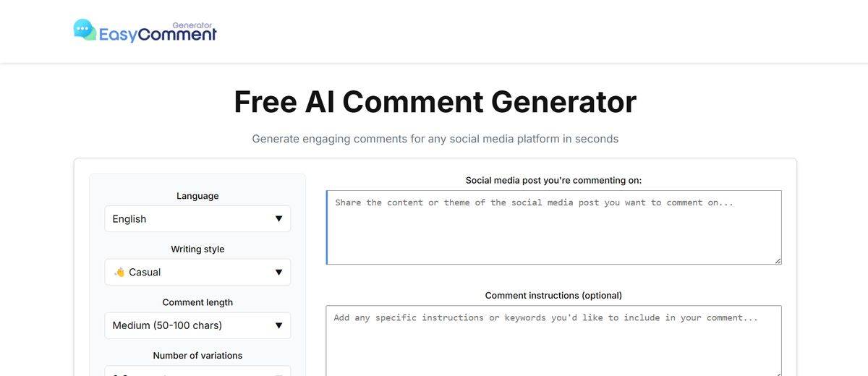Click the Comment instructions (optional) label
This screenshot has width=868, height=376.
(x=553, y=295)
